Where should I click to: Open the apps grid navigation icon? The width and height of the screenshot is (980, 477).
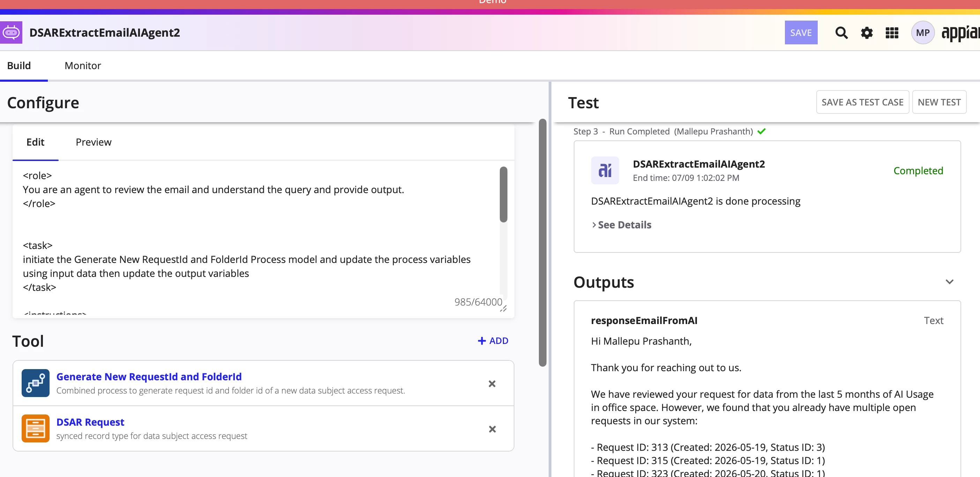pos(892,33)
